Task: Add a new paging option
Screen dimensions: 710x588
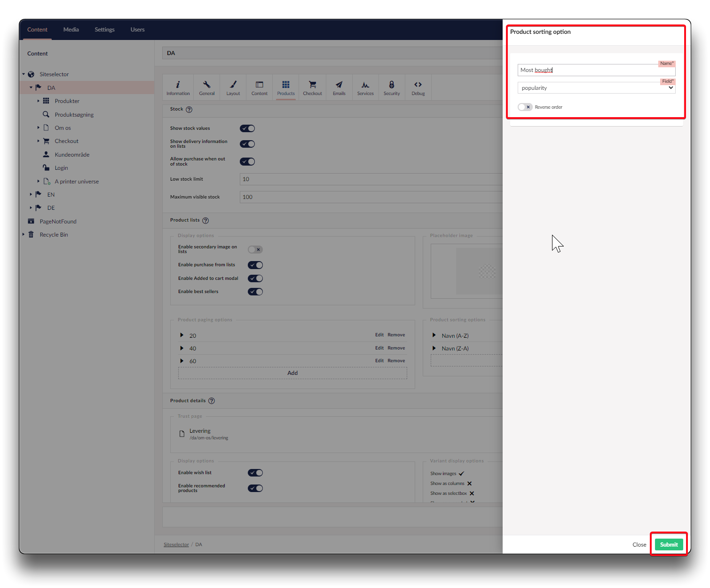Action: pos(292,373)
